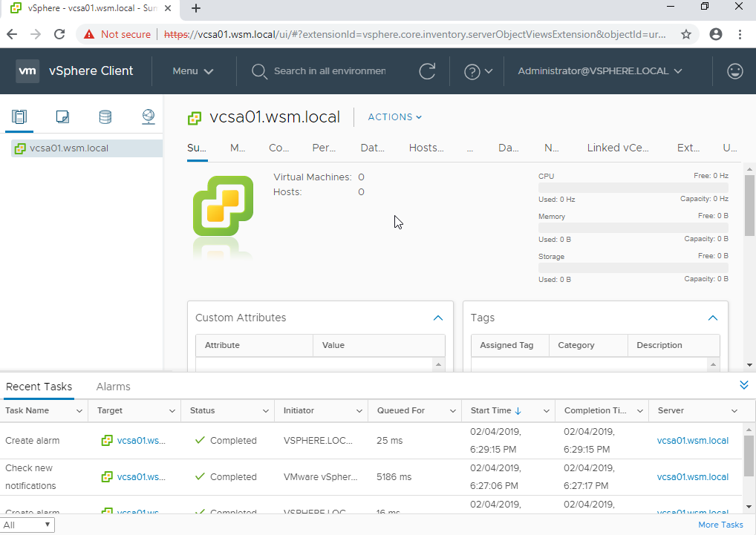This screenshot has width=756, height=535.
Task: Click the More Tasks link
Action: 721,525
